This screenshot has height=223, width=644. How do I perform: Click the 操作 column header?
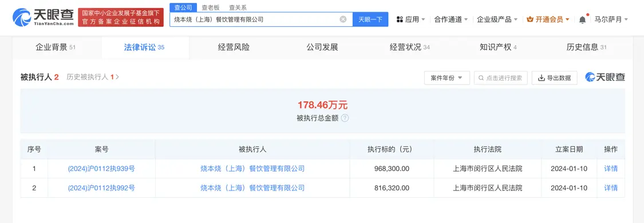click(x=611, y=150)
